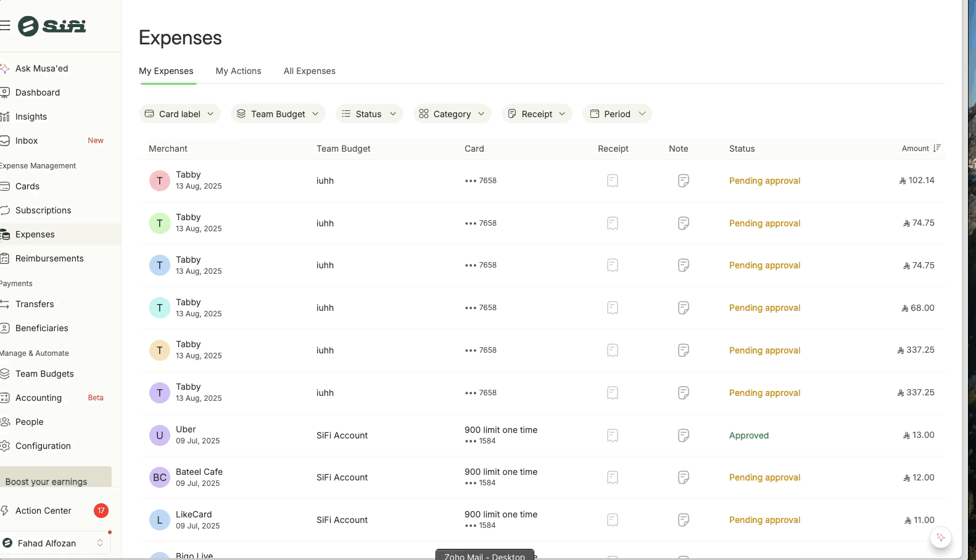Click the note icon for LikeCard expense
Viewport: 976px width, 560px height.
683,520
